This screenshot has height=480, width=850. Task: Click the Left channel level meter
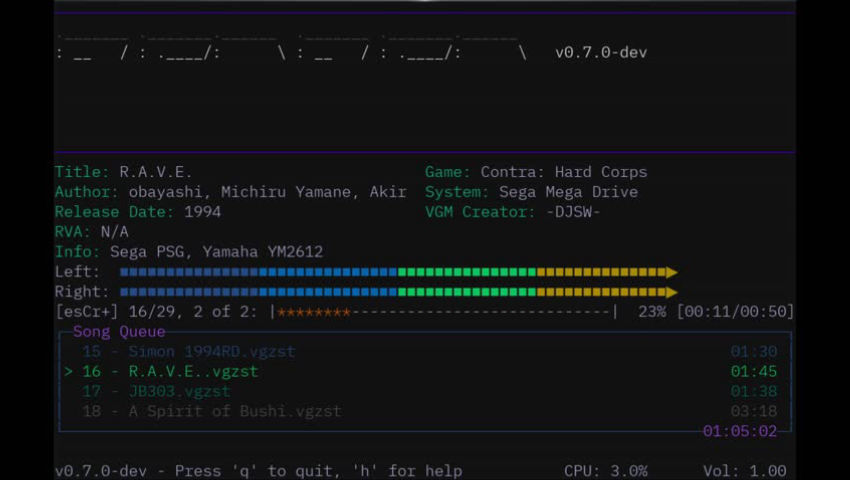pos(398,272)
